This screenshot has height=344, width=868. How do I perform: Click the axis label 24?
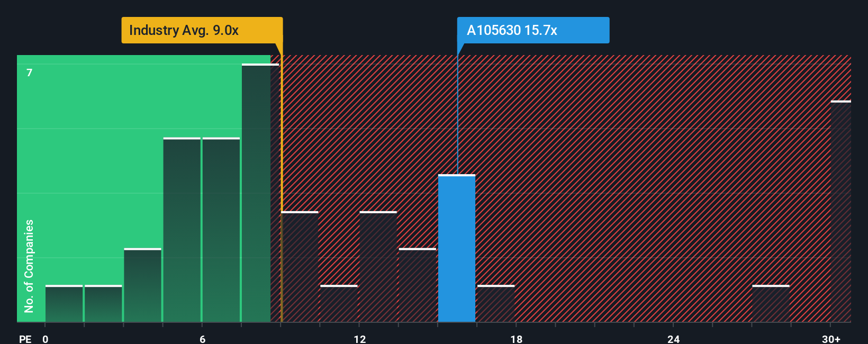[673, 339]
